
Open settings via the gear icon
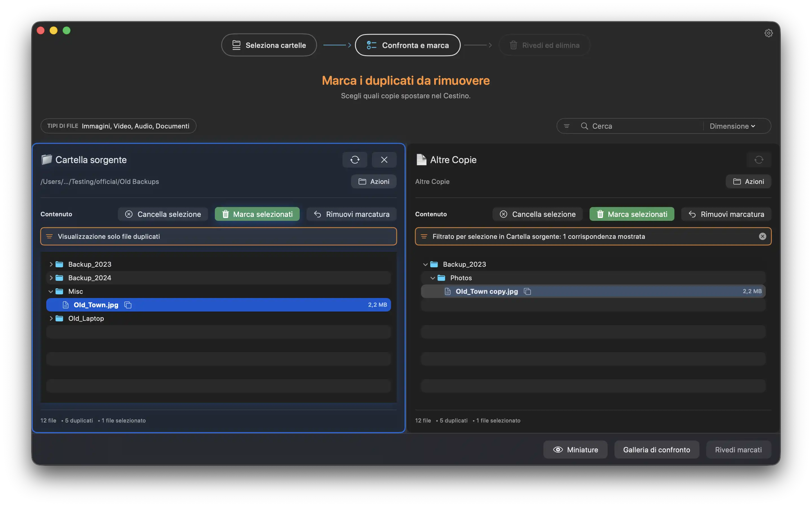point(768,33)
